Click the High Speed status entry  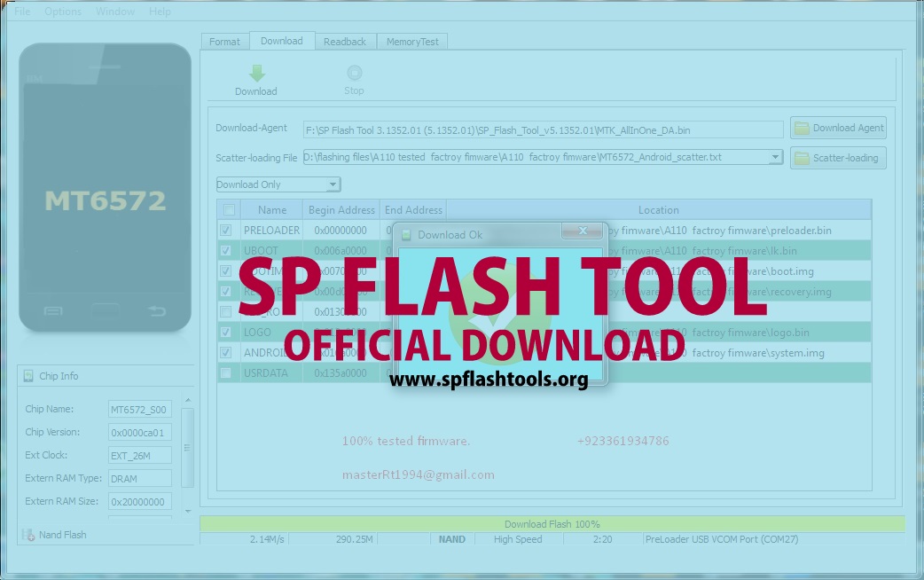[518, 538]
